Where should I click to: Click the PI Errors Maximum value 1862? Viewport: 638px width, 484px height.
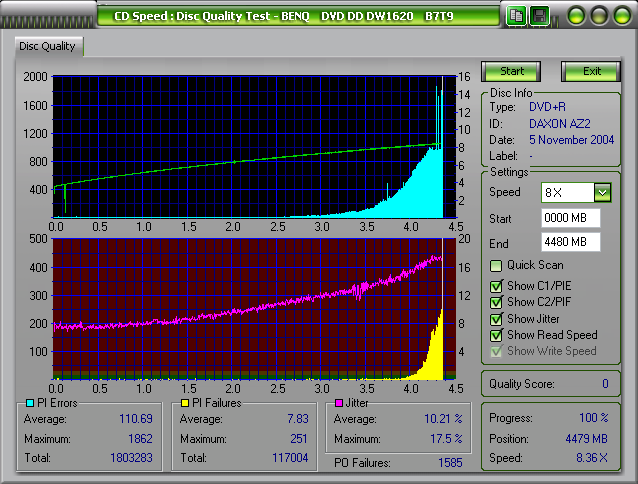140,439
